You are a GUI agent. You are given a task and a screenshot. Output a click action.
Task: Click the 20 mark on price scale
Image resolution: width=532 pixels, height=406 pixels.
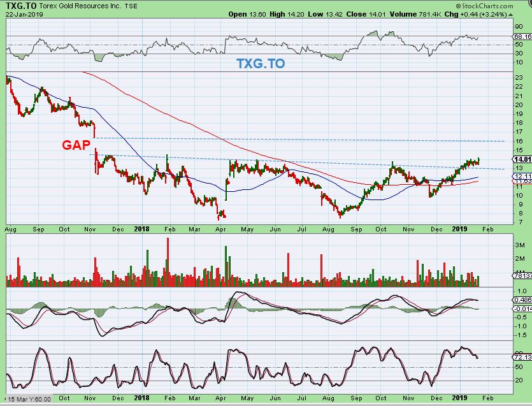[519, 105]
